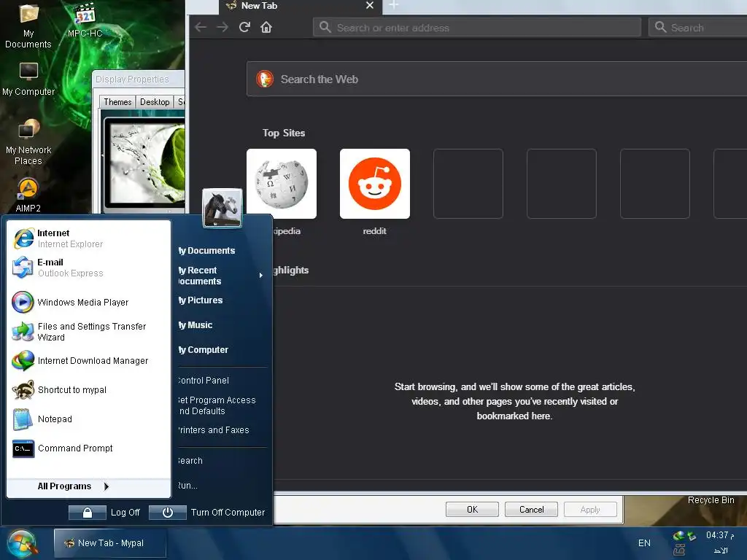747x560 pixels.
Task: Click the Top Sites heading
Action: click(x=284, y=133)
